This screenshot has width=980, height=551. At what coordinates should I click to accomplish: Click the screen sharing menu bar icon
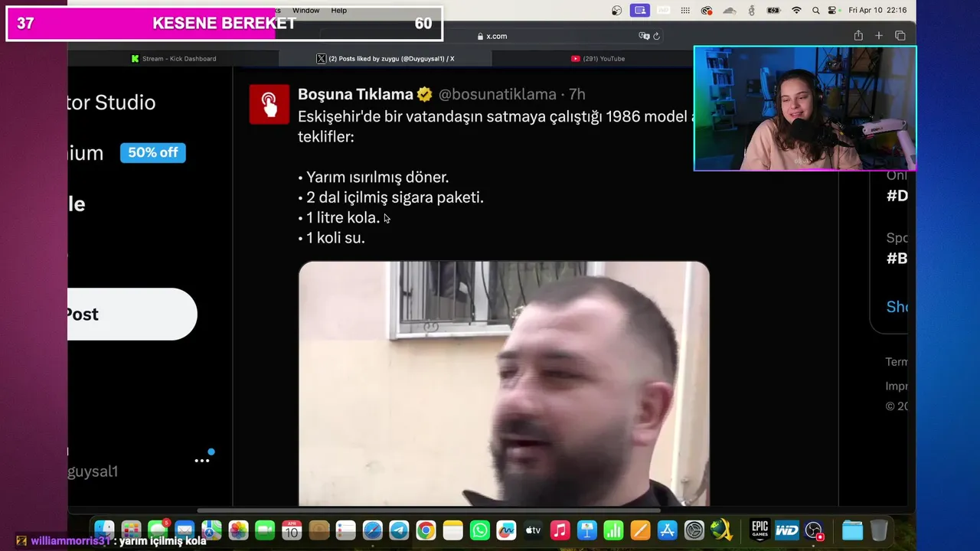(640, 10)
